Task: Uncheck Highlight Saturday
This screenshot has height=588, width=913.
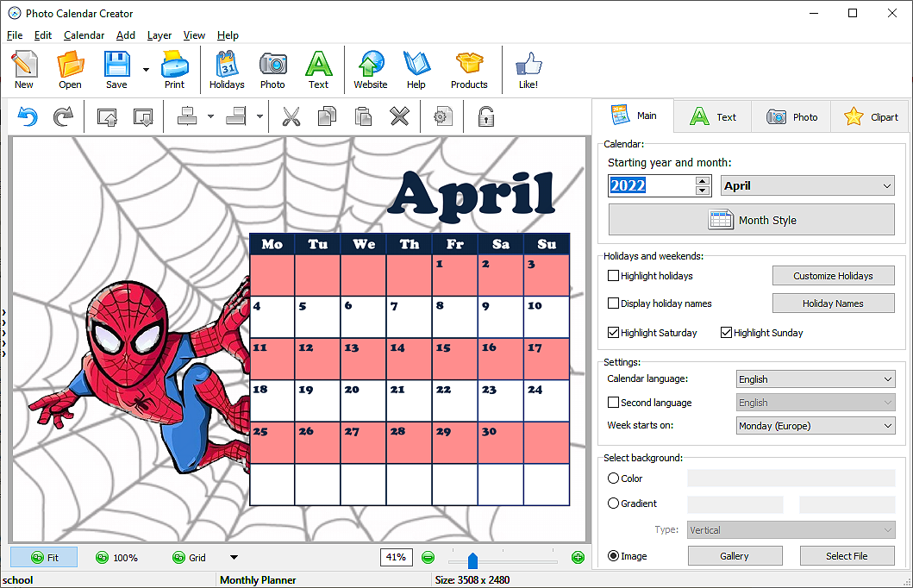Action: click(x=613, y=333)
